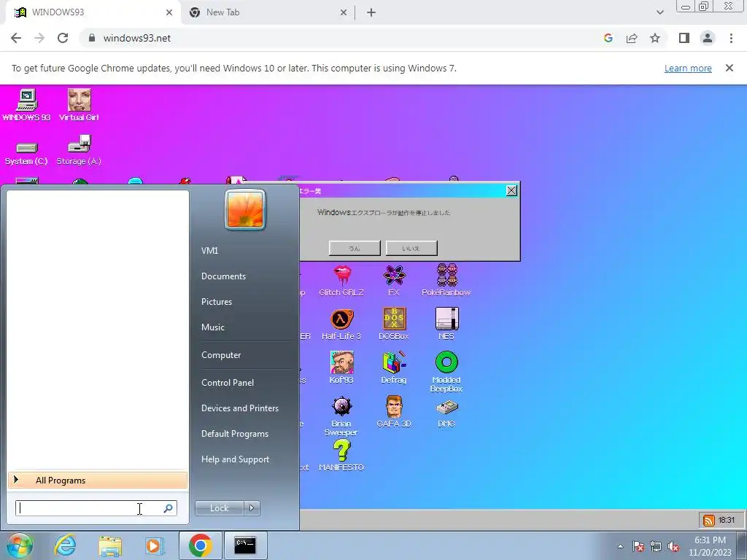Open Windows Explorer folder in taskbar

[x=110, y=545]
